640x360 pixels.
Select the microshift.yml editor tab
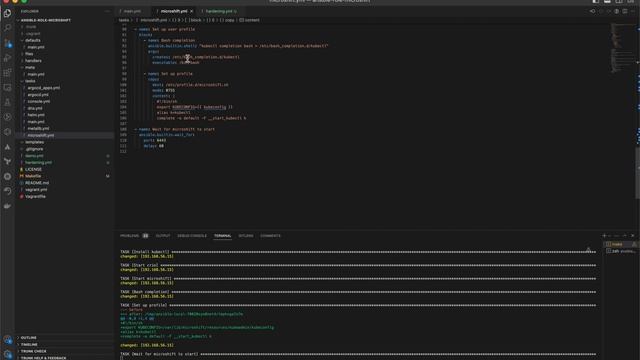pyautogui.click(x=173, y=11)
